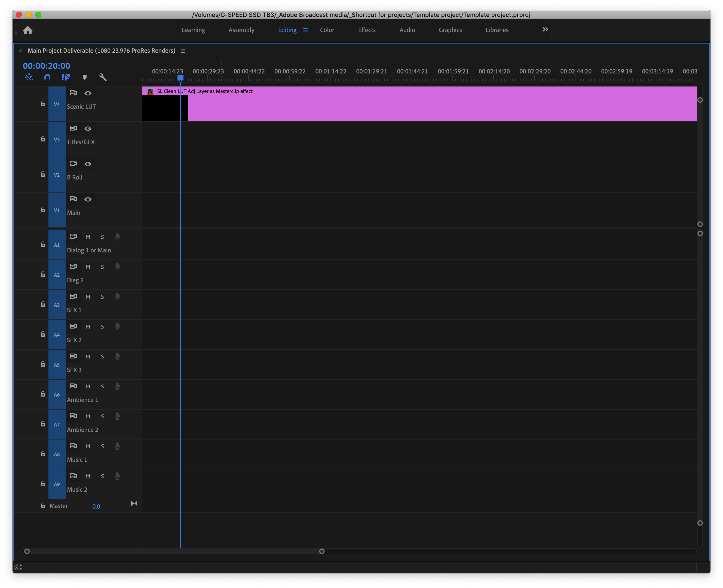Enable voice-over record on A1 track

pyautogui.click(x=117, y=237)
